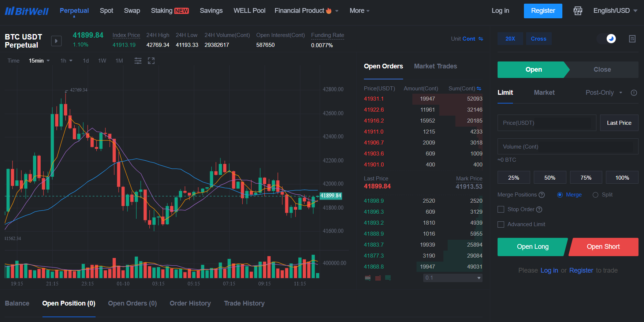
Task: Select the Open Orders book tab
Action: [x=383, y=66]
